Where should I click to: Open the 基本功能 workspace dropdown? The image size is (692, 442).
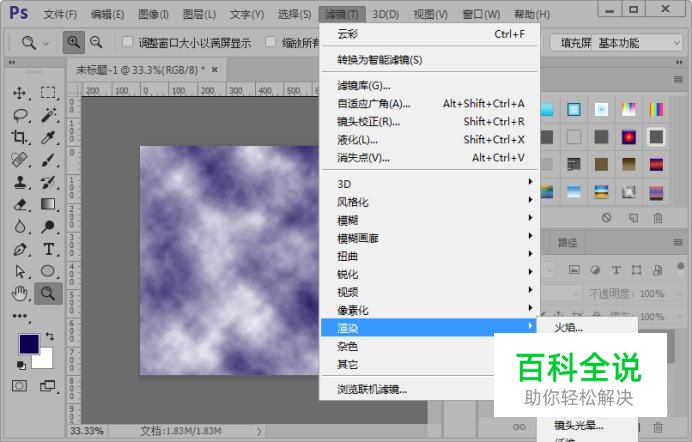(x=638, y=43)
